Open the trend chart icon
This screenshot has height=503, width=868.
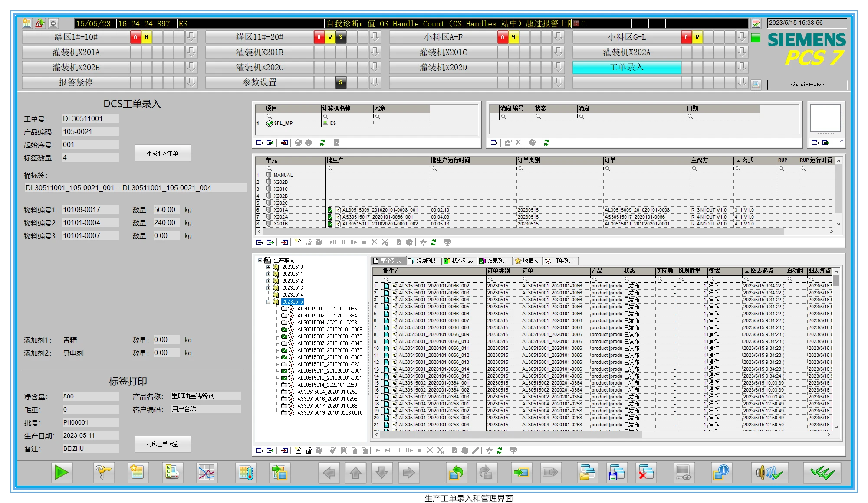[207, 472]
